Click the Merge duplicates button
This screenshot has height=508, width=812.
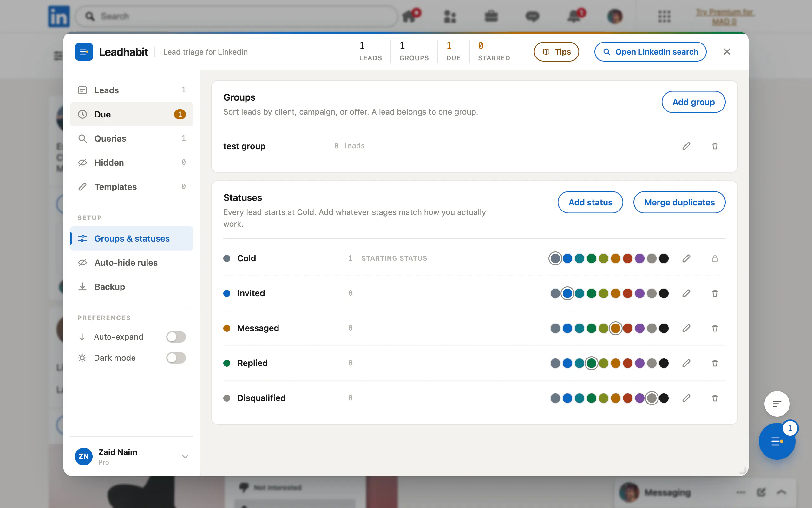click(x=679, y=202)
